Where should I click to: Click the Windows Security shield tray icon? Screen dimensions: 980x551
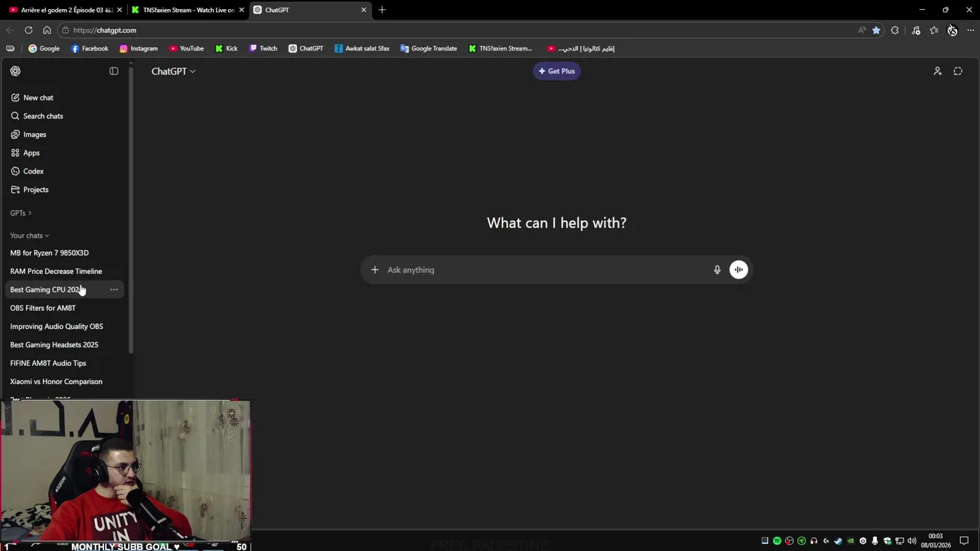click(887, 541)
